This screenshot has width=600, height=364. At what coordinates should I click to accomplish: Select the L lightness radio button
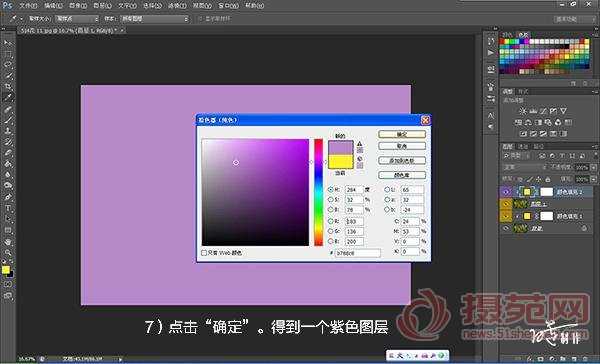pyautogui.click(x=387, y=189)
